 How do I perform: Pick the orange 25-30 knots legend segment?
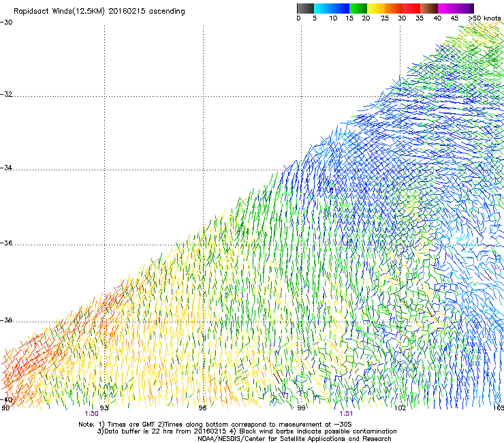[x=394, y=8]
